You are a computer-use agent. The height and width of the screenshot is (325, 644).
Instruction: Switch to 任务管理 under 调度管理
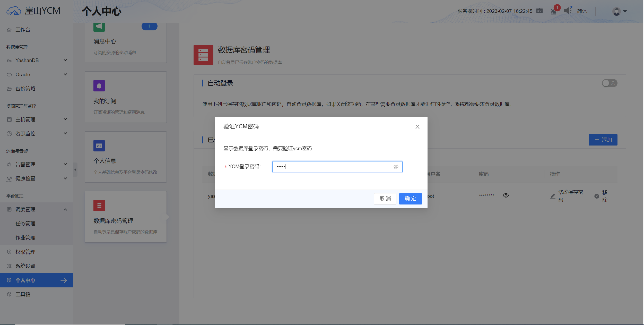tap(25, 223)
